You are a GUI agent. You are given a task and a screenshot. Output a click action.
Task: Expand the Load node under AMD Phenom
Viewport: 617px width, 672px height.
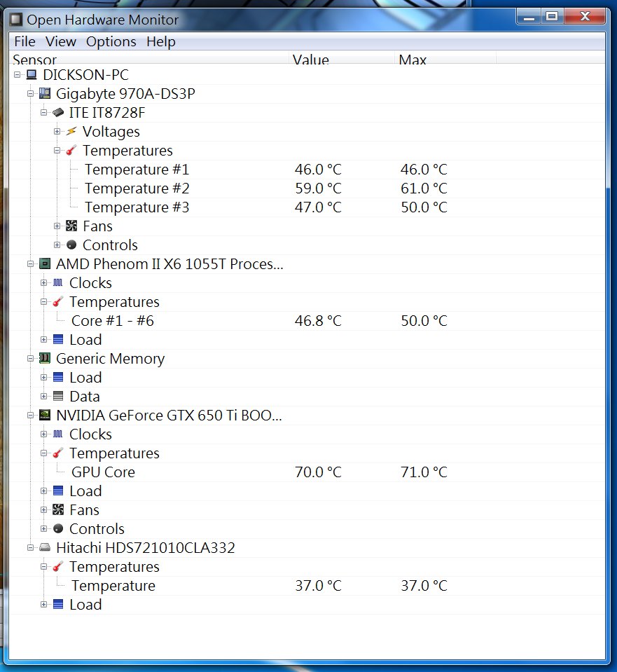point(43,339)
